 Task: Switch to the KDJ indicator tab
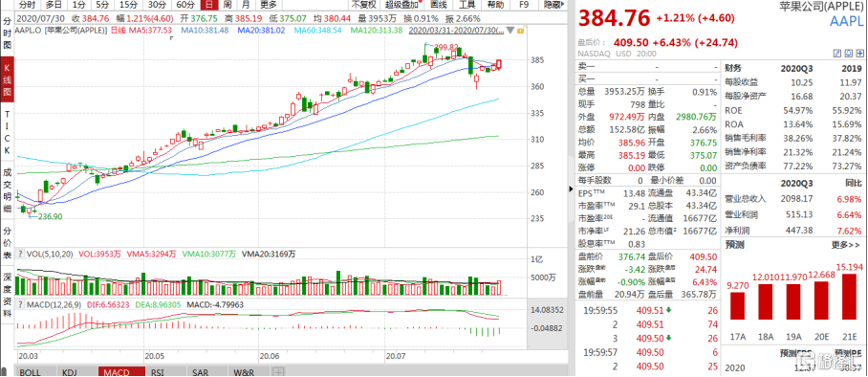coord(70,372)
